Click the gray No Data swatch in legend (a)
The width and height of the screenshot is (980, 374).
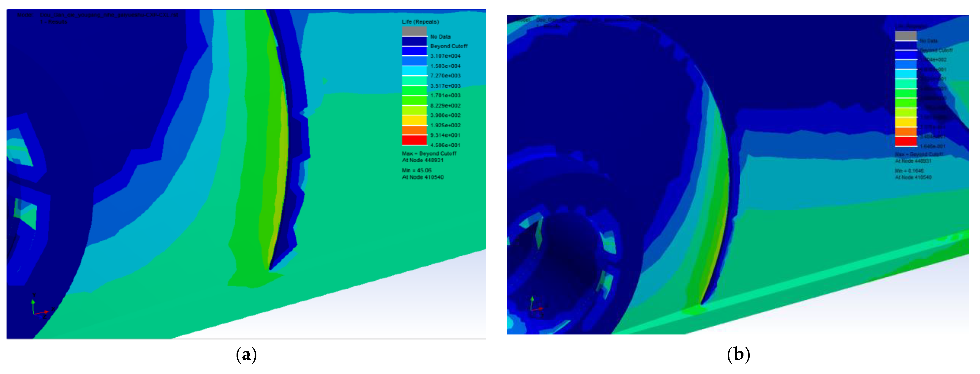(x=414, y=31)
